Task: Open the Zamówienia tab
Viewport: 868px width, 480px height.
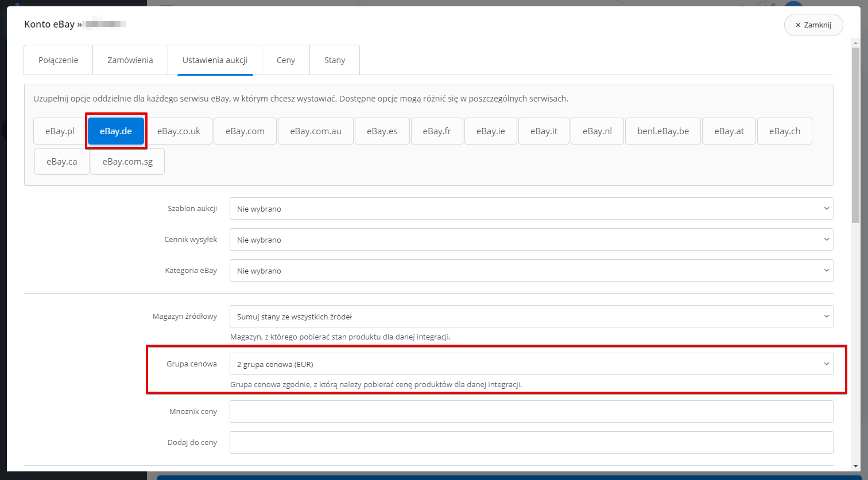Action: [x=130, y=60]
